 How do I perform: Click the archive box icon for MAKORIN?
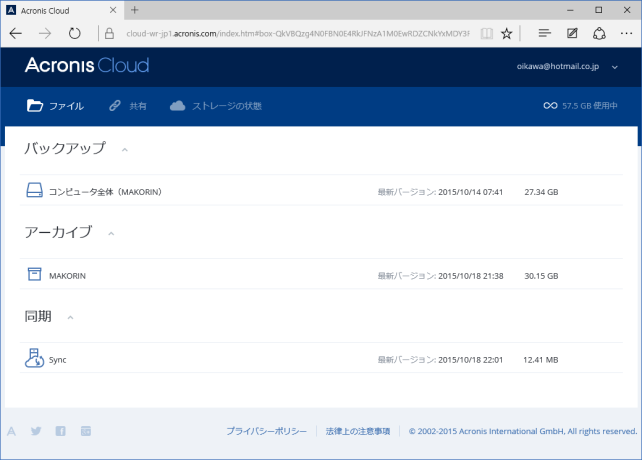(34, 274)
